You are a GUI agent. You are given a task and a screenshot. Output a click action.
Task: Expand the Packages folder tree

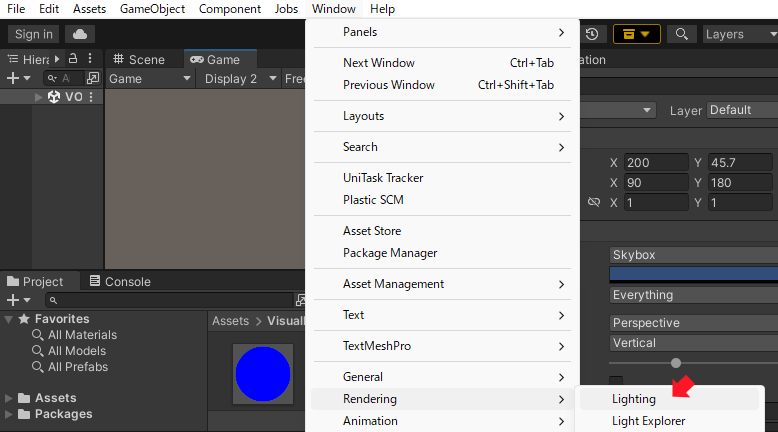click(8, 414)
